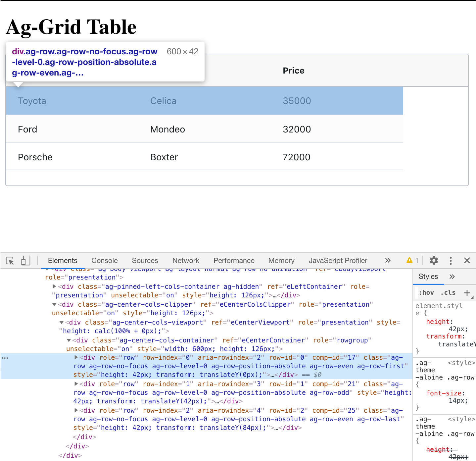Activate the inspect element picker icon
Image resolution: width=476 pixels, height=461 pixels.
(x=10, y=261)
